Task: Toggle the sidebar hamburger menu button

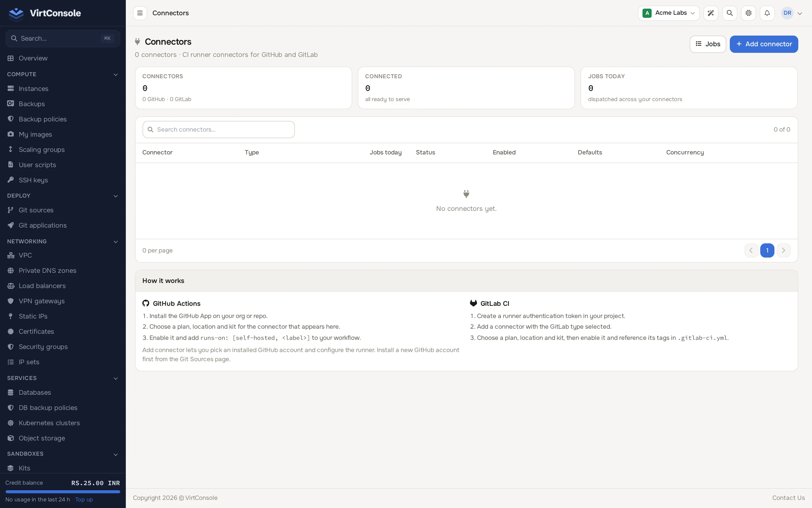Action: pos(140,13)
